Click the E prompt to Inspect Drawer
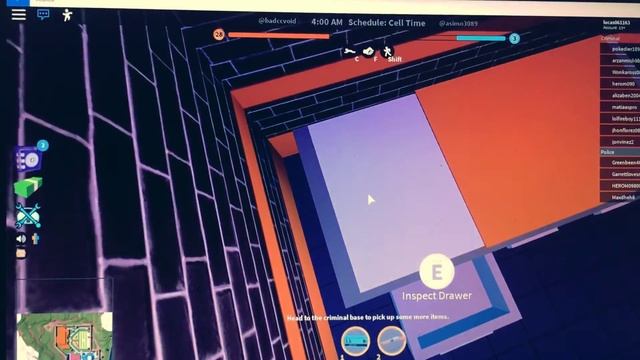 pyautogui.click(x=437, y=271)
